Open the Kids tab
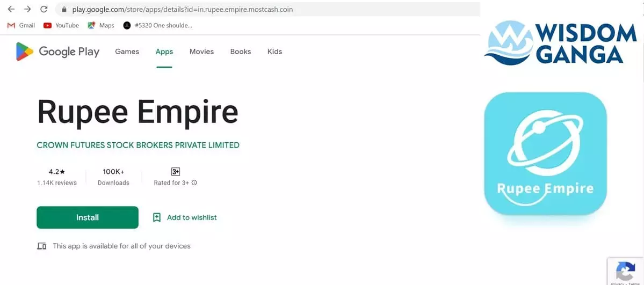 (275, 52)
